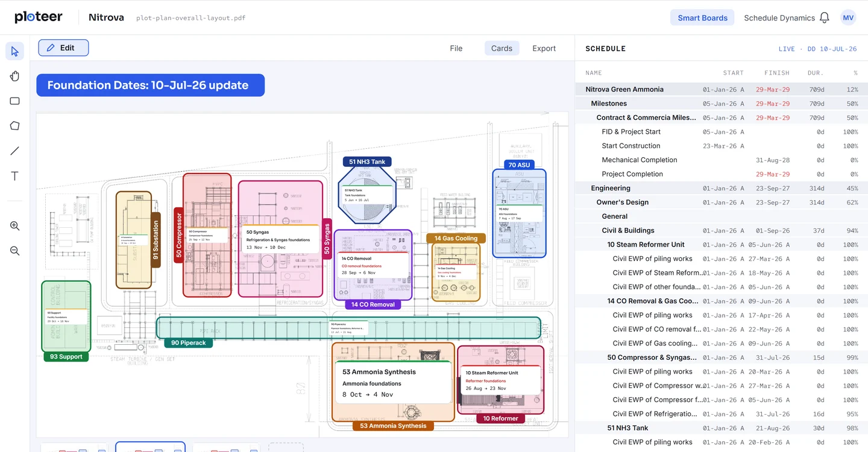Select the Civil EWP of Steam Reform... row

point(722,273)
